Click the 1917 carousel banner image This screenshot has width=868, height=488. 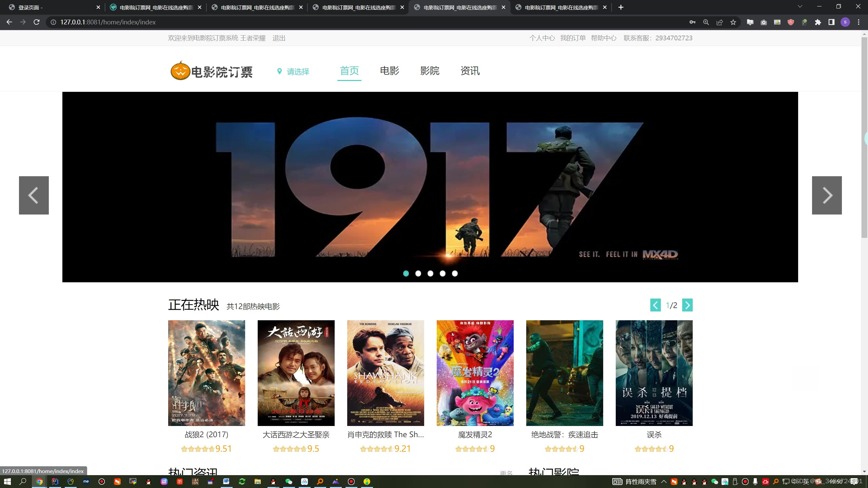430,187
